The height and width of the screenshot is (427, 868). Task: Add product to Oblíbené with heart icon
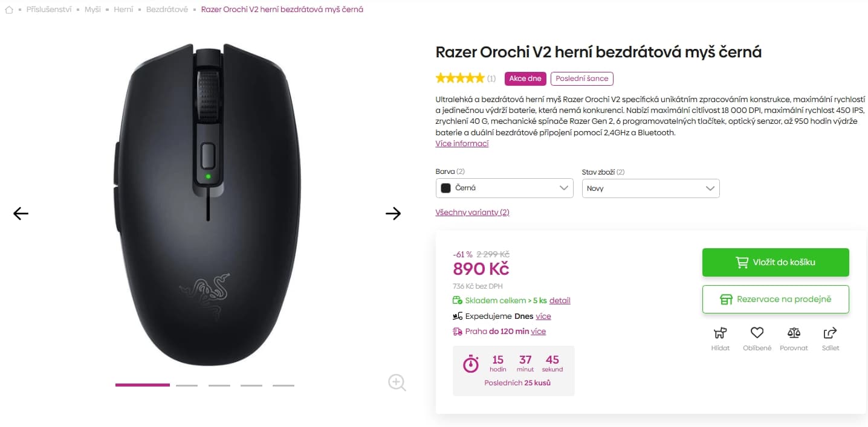[757, 332]
